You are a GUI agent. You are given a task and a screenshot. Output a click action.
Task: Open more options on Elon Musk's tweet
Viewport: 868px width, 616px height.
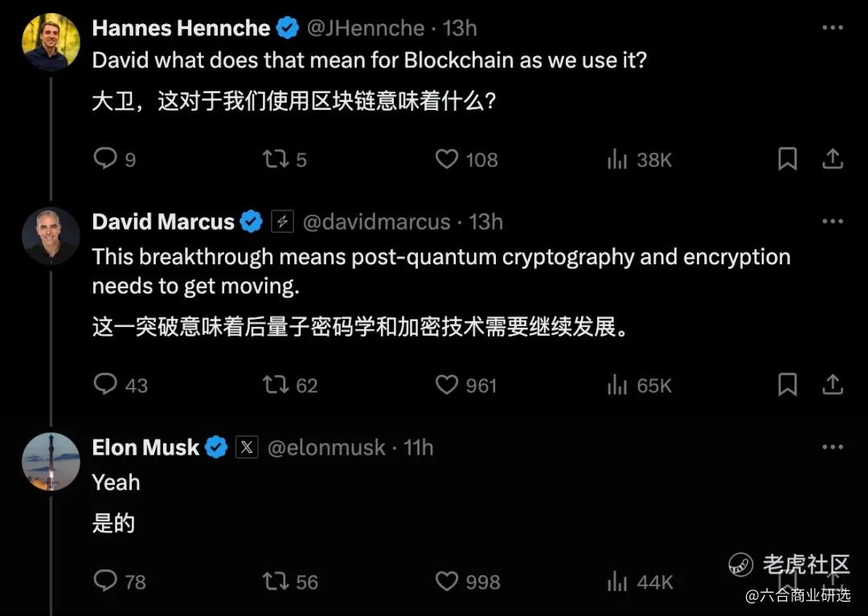pyautogui.click(x=832, y=447)
